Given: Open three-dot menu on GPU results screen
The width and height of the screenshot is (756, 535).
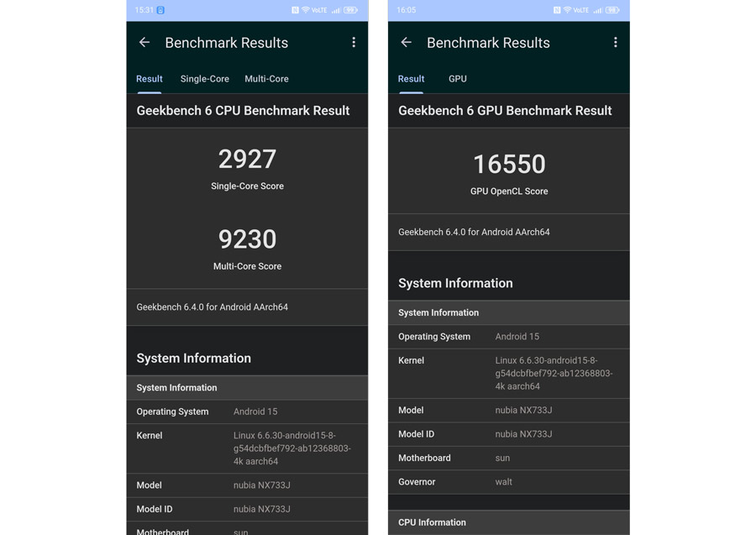Looking at the screenshot, I should [615, 43].
